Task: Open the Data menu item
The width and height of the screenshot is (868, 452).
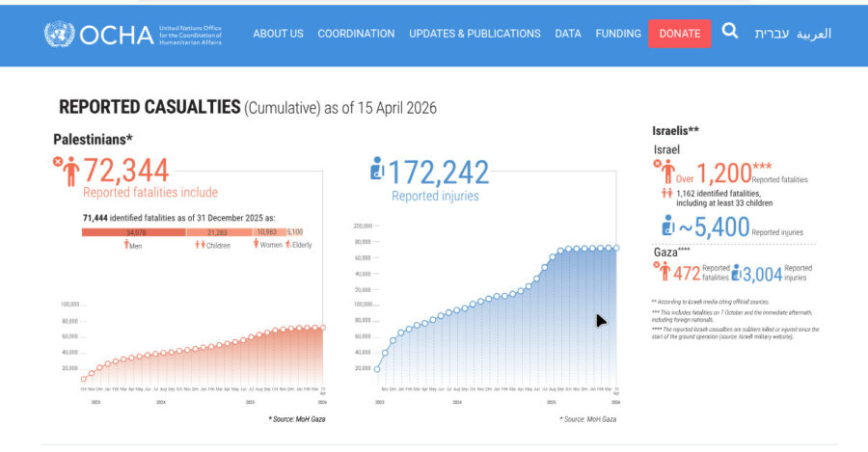Action: (x=568, y=34)
